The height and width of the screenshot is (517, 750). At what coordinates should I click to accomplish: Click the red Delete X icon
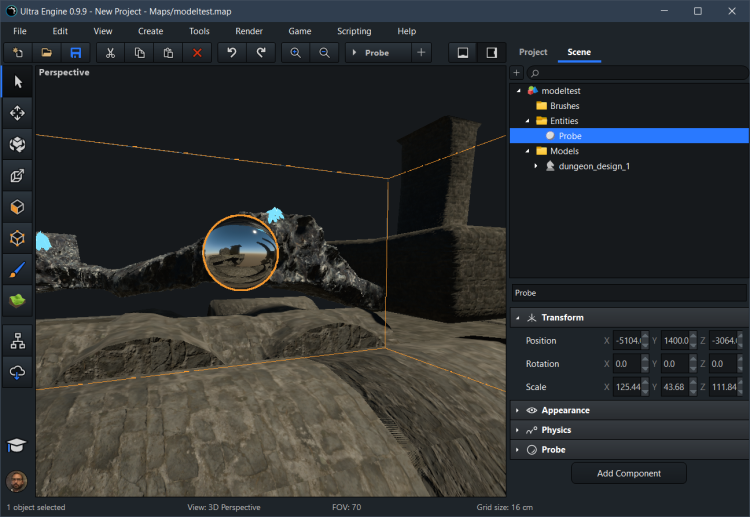[x=197, y=53]
